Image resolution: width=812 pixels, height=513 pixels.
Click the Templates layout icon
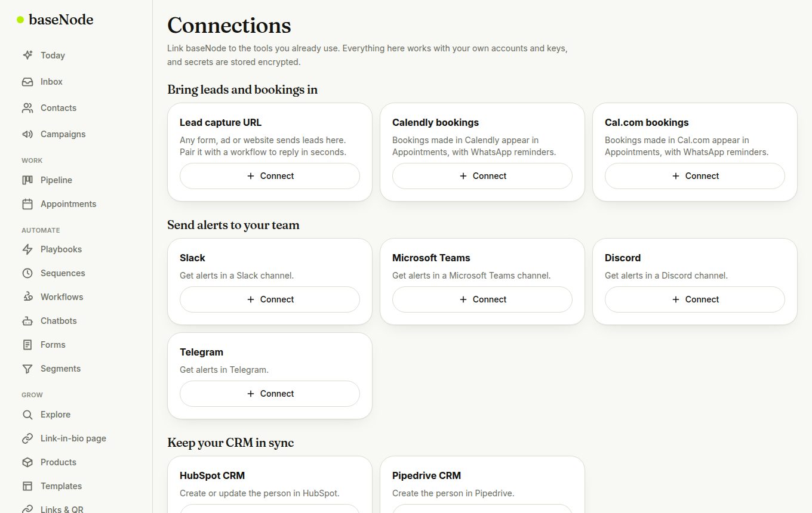point(27,486)
